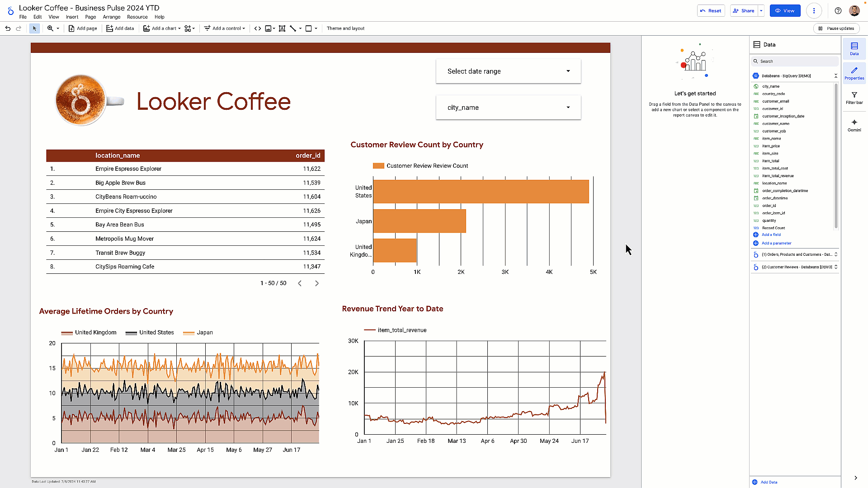This screenshot has height=488, width=868.
Task: Select the item_total_revenue field
Action: 778,176
